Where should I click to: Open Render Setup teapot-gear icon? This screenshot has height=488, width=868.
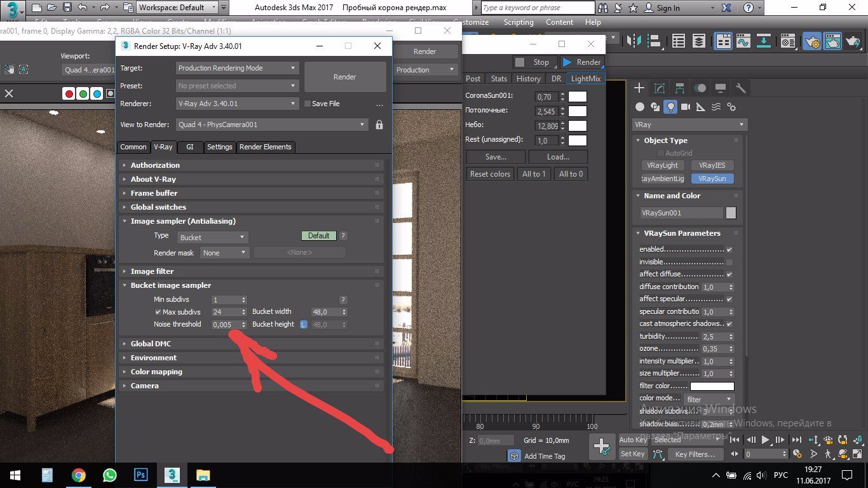pyautogui.click(x=812, y=41)
